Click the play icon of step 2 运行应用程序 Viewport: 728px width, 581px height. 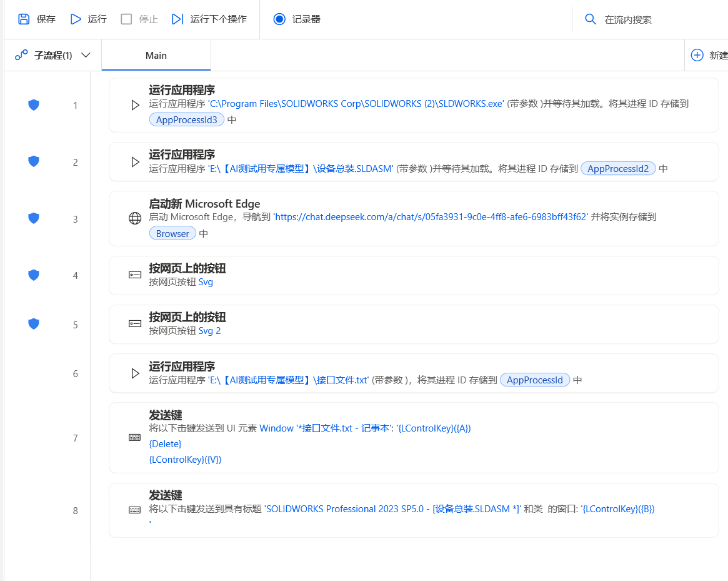[135, 162]
